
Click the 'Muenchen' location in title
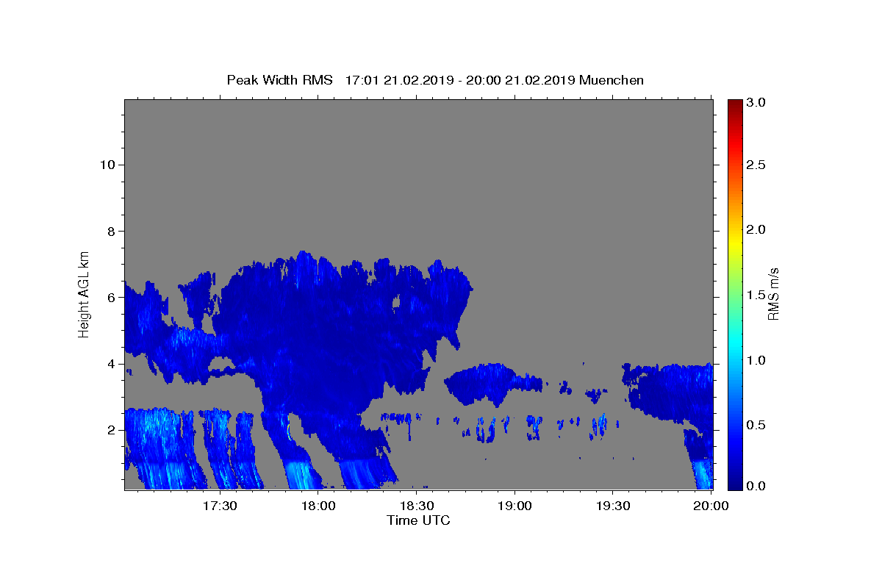click(x=612, y=80)
